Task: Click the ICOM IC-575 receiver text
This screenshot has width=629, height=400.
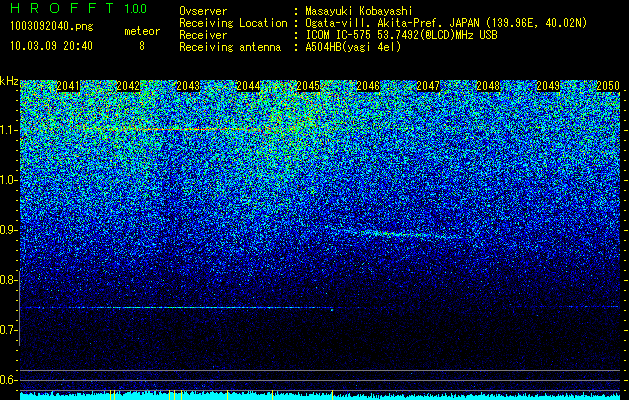Action: pyautogui.click(x=401, y=35)
